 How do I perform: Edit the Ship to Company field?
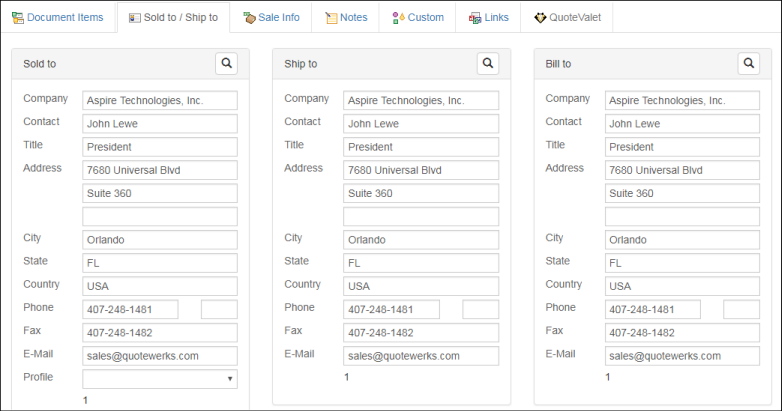(421, 100)
